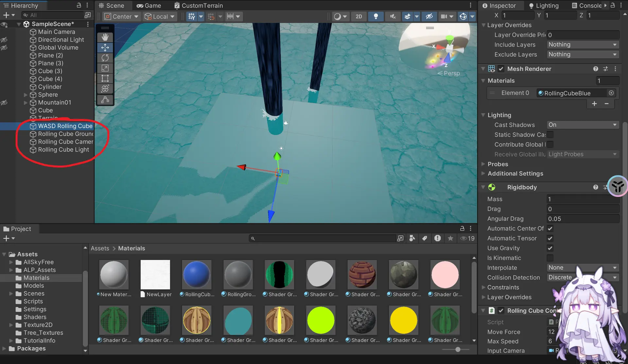Toggle Is Kinematic checkbox

(x=550, y=258)
